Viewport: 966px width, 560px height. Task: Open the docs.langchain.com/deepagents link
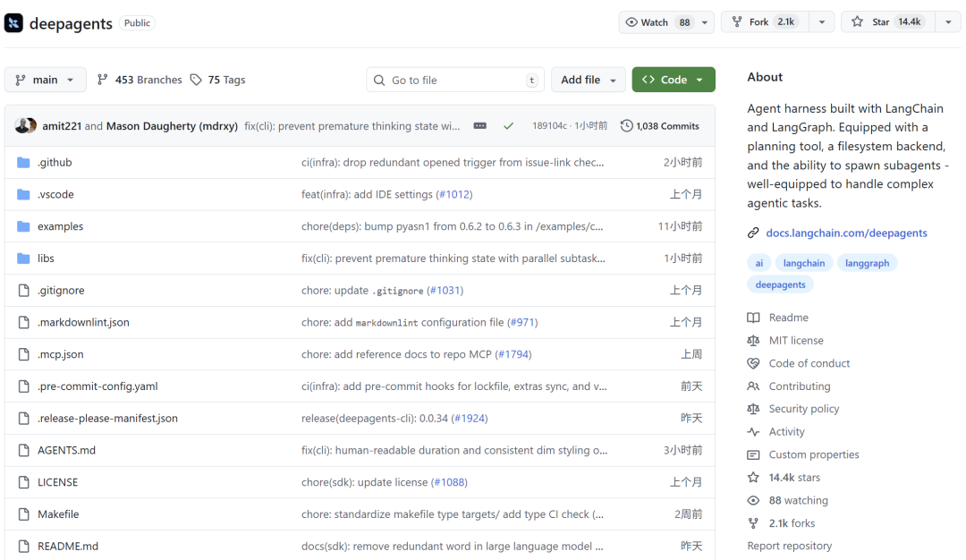click(x=846, y=233)
